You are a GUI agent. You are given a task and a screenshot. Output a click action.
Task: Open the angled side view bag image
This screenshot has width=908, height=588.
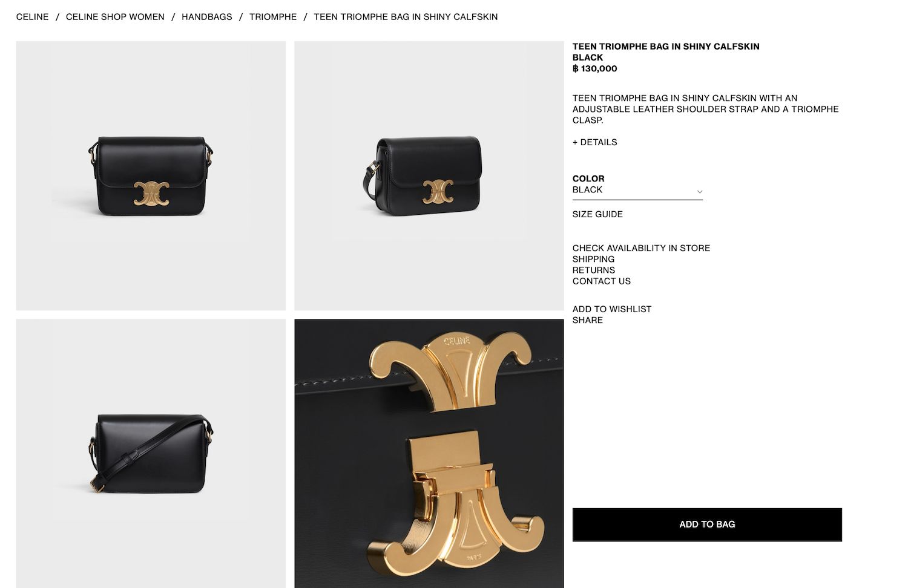click(x=429, y=175)
